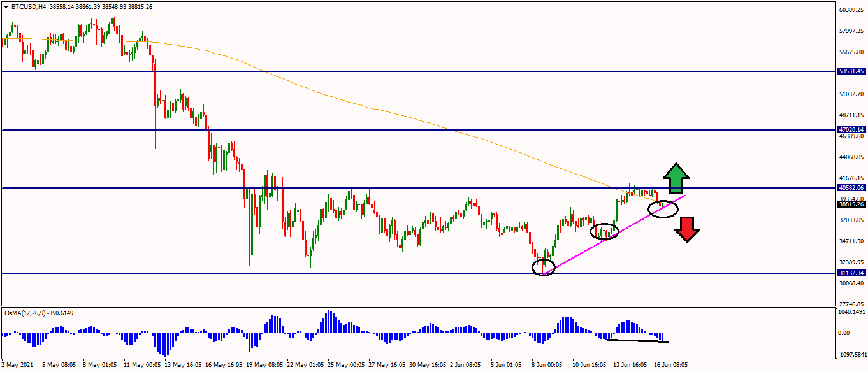The image size is (868, 372).
Task: Click the triangle beside the BTCUSD,H4 title
Action: point(6,6)
